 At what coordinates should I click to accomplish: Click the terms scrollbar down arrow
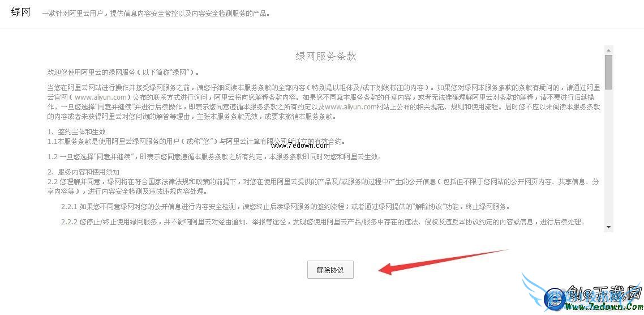point(608,227)
